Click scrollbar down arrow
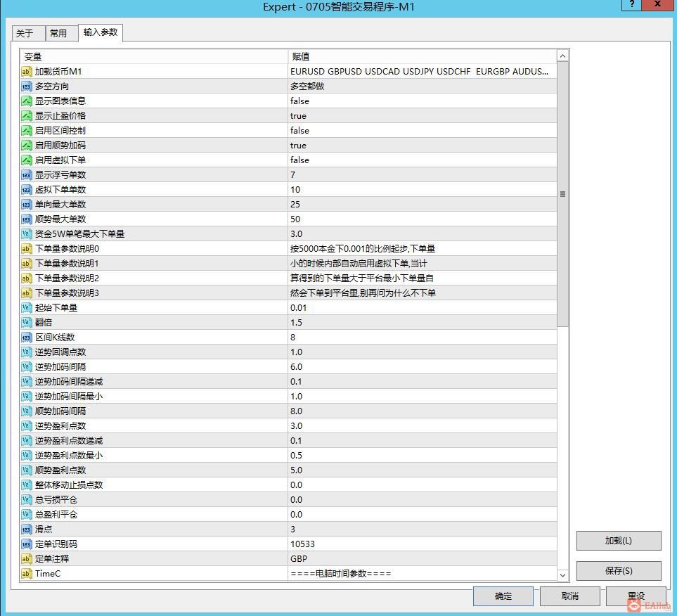677x616 pixels. (562, 575)
